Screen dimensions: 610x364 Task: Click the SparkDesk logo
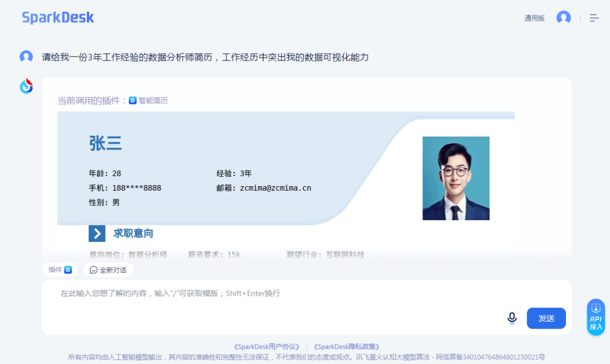point(58,17)
